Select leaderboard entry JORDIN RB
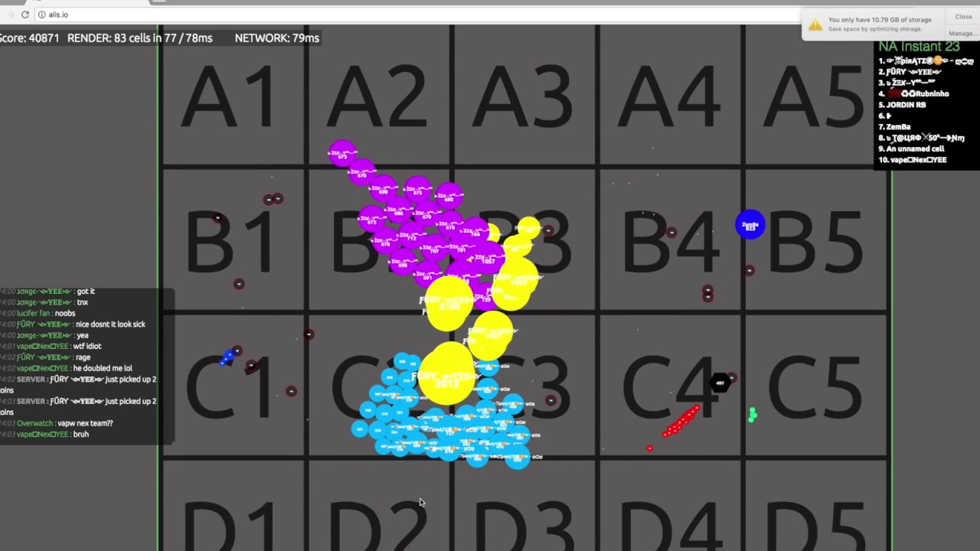 click(x=903, y=105)
